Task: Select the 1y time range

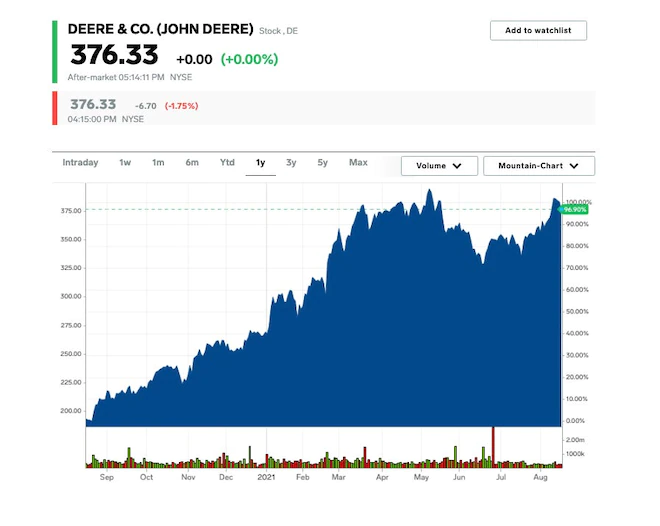Action: (x=261, y=162)
